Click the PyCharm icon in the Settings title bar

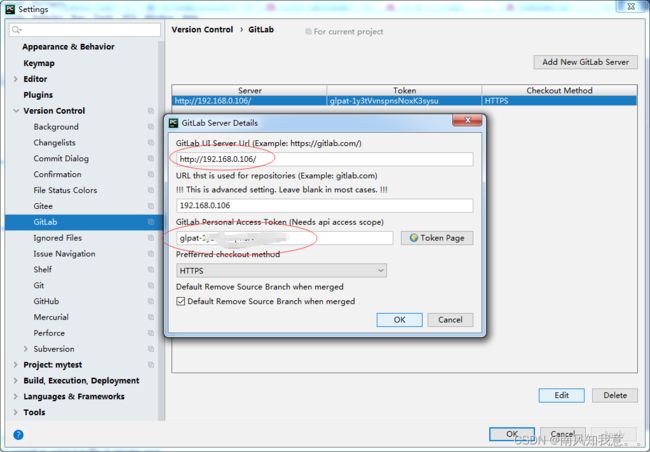[x=10, y=9]
